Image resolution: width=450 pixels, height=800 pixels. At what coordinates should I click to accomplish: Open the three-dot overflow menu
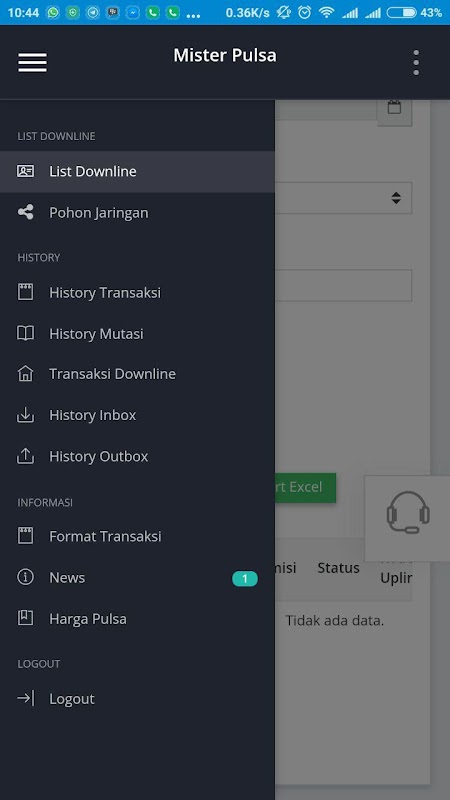(416, 62)
